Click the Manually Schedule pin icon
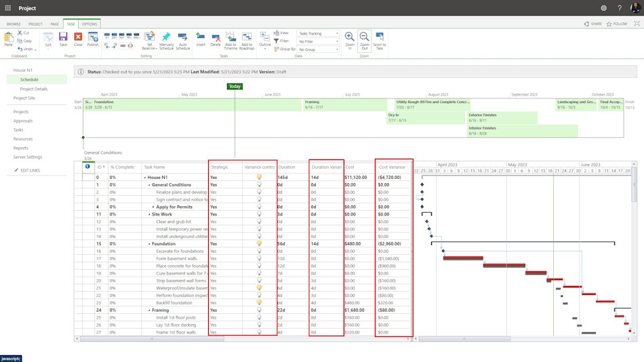Screen dimensions: 644x362 tap(166, 37)
